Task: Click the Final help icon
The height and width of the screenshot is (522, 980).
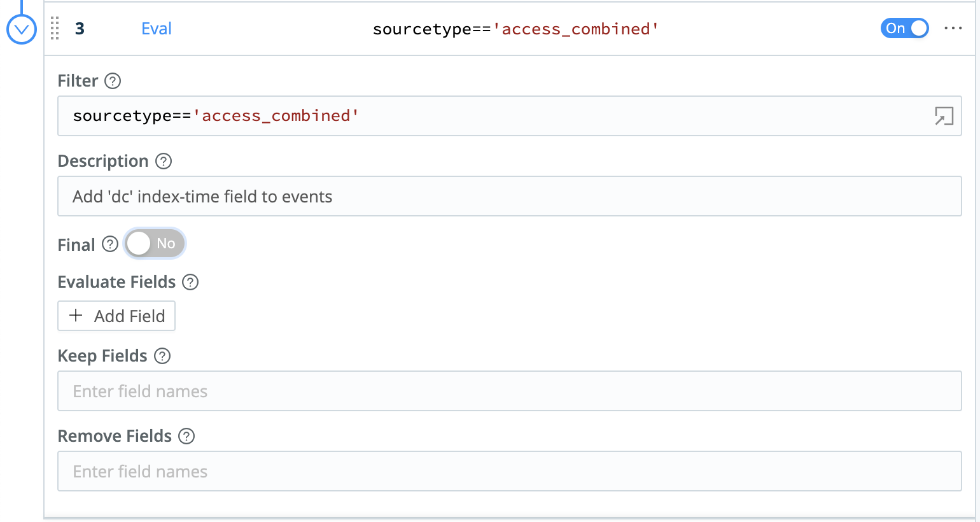Action: coord(109,244)
